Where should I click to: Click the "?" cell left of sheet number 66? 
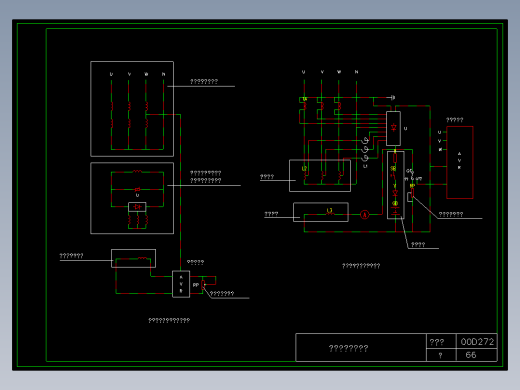[441, 355]
